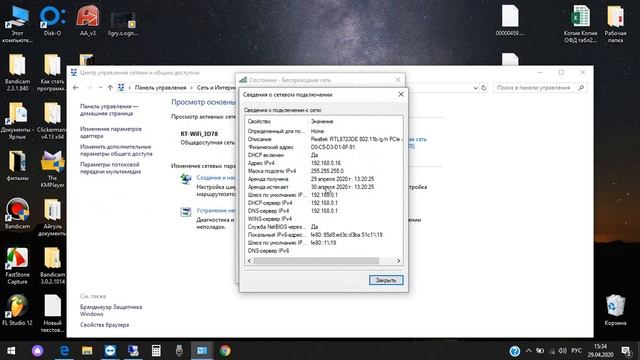The width and height of the screenshot is (640, 360).
Task: Open Свойства браузера link
Action: (104, 325)
